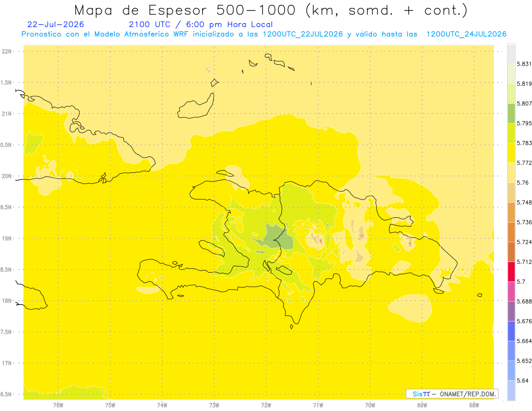The image size is (532, 411).
Task: Click the longitude label 76W
Action: point(58,405)
